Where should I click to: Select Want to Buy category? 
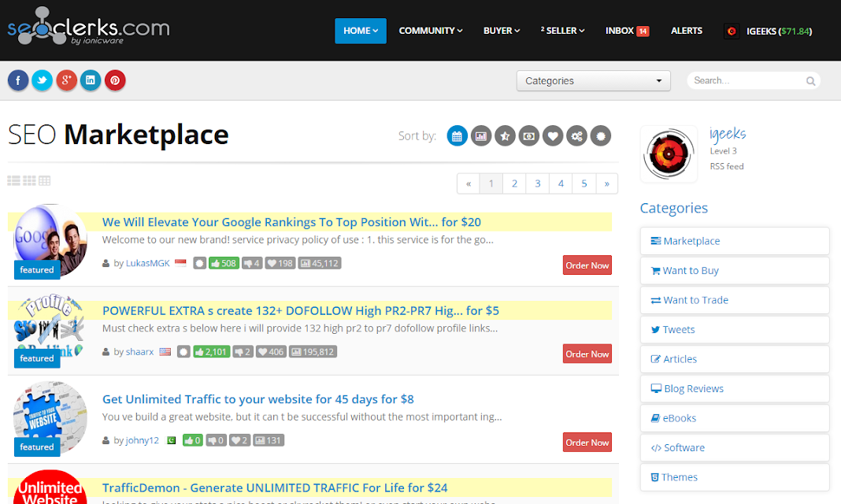click(x=735, y=271)
